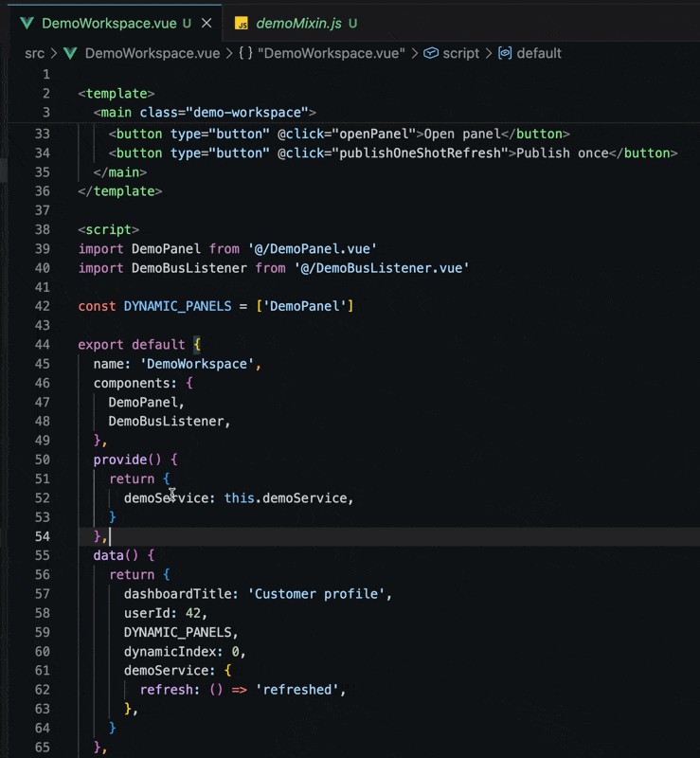Open DemoWorkspace.vue file breadcrumb
Viewport: 700px width, 758px height.
pos(153,53)
